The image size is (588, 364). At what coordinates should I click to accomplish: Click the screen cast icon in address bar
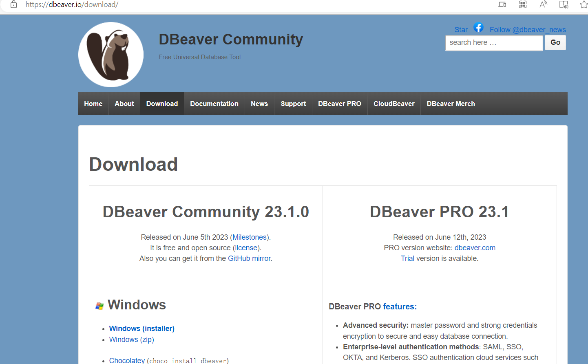click(x=502, y=4)
